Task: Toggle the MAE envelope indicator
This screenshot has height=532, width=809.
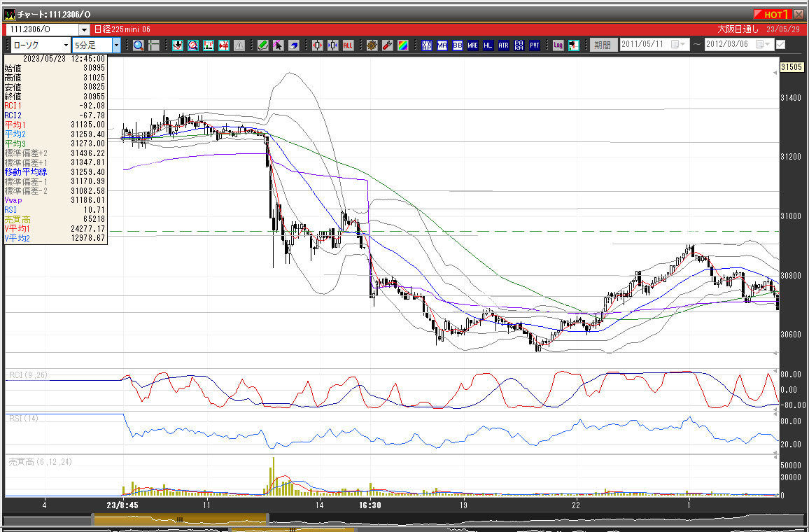Action: (473, 45)
